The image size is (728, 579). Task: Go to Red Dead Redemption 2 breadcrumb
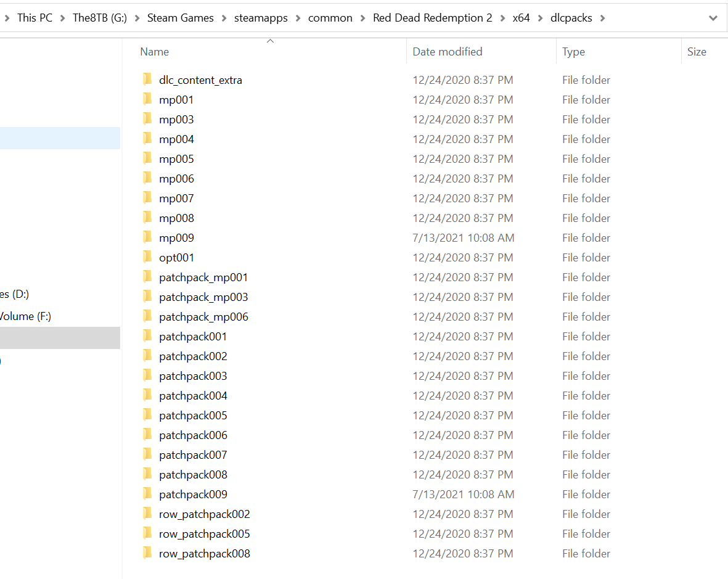(432, 18)
